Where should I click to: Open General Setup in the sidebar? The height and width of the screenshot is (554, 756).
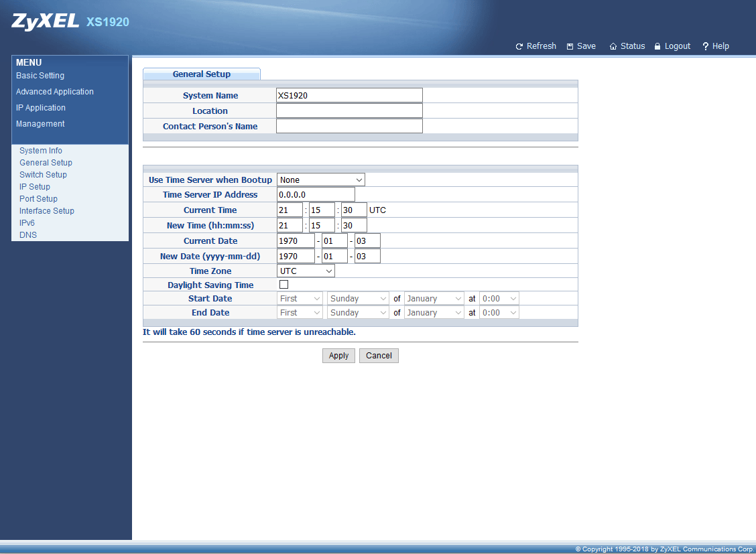[46, 163]
